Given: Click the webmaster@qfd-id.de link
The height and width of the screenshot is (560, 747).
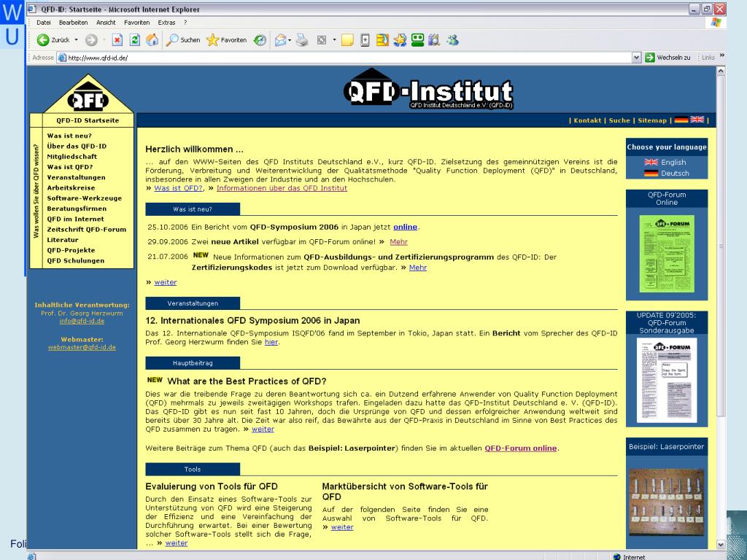Looking at the screenshot, I should click(82, 347).
